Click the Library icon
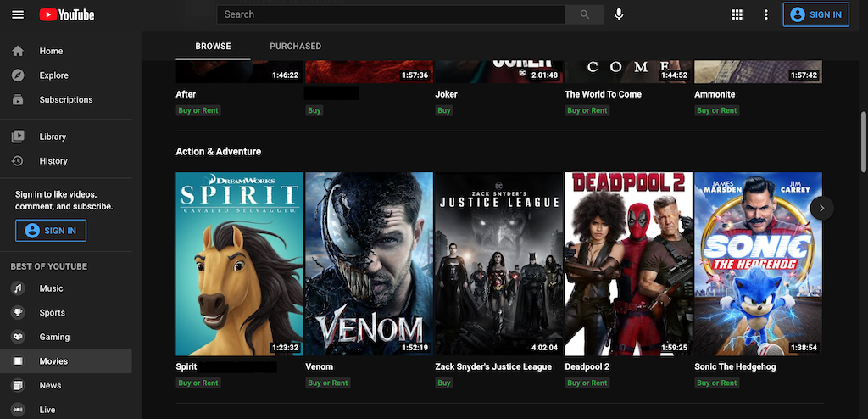The height and width of the screenshot is (419, 868). coord(18,137)
